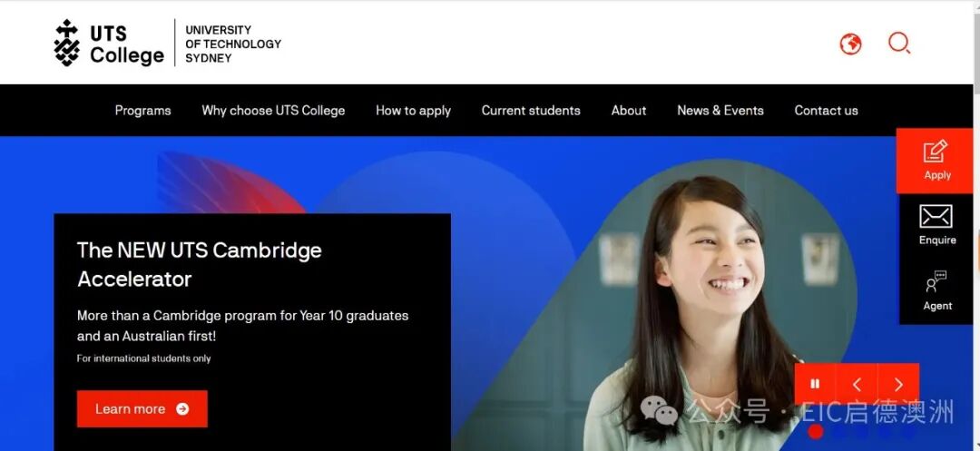Open the About menu
This screenshot has height=451, width=980.
point(629,111)
